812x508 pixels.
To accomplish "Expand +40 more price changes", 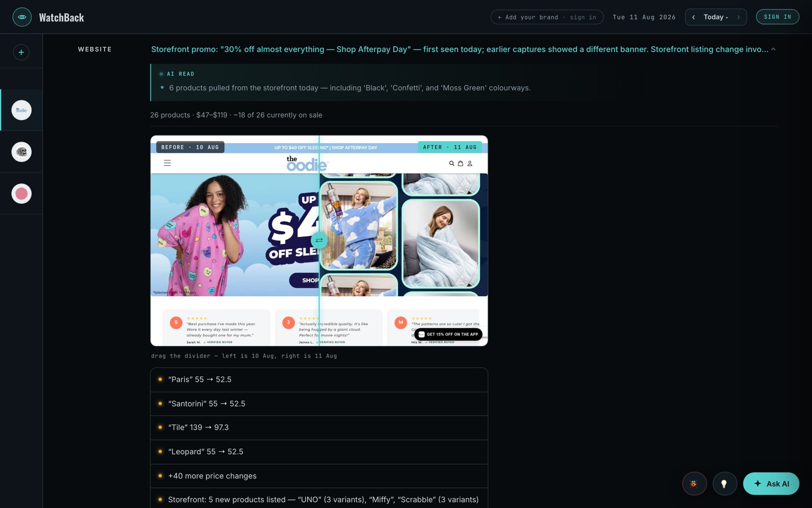I will pyautogui.click(x=319, y=476).
